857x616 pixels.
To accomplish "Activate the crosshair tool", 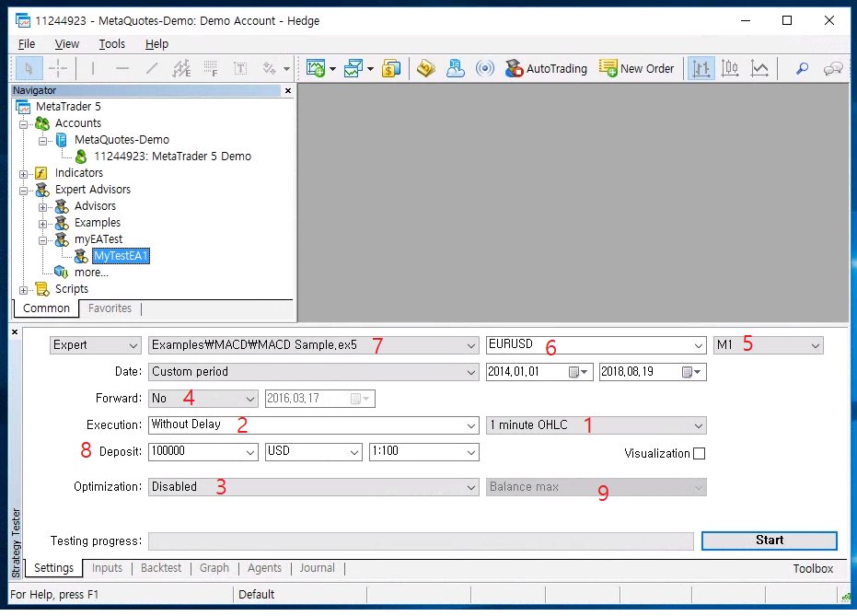I will pos(57,69).
